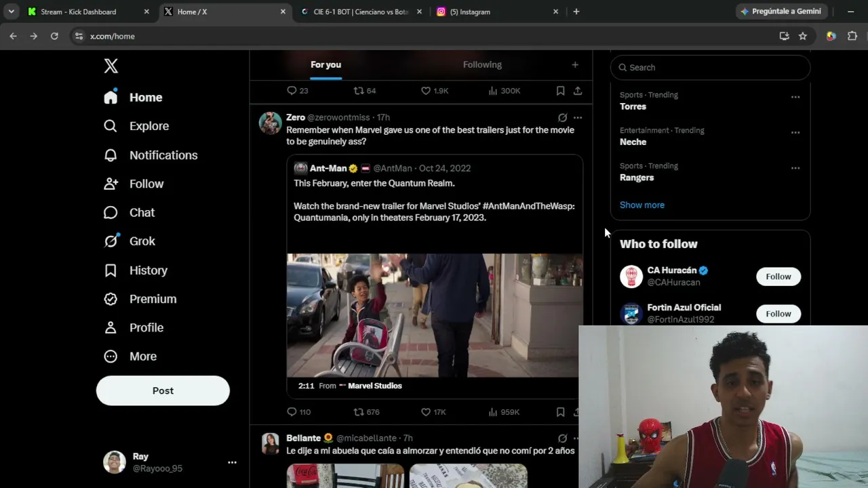Reply to Zero's post with 110 comments
868x488 pixels.
click(298, 411)
